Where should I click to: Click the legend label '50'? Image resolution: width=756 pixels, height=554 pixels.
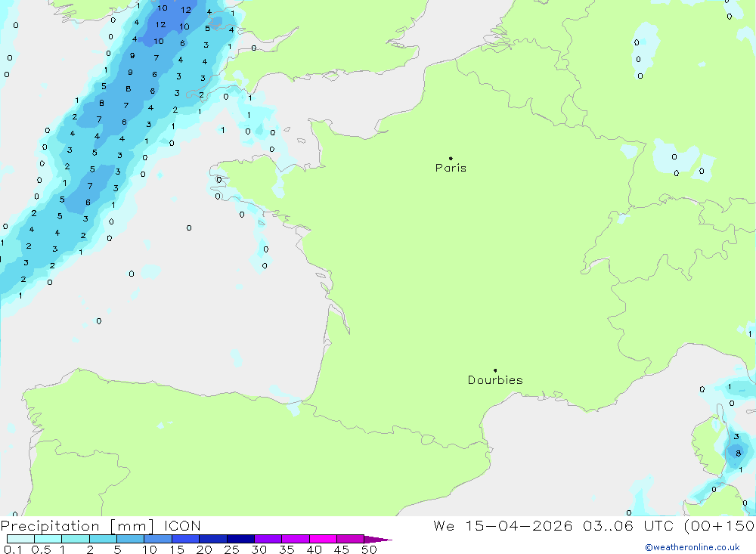[x=369, y=549]
